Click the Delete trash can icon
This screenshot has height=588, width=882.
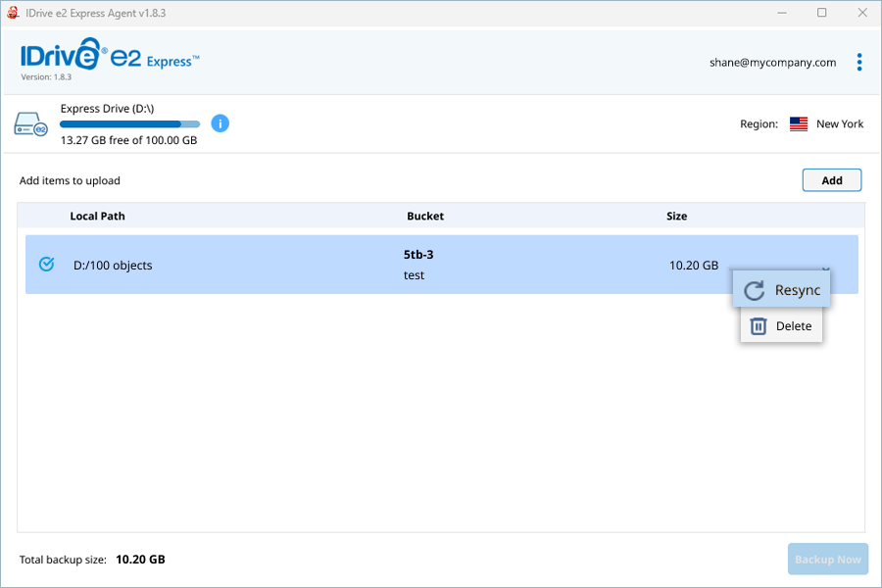click(x=759, y=325)
